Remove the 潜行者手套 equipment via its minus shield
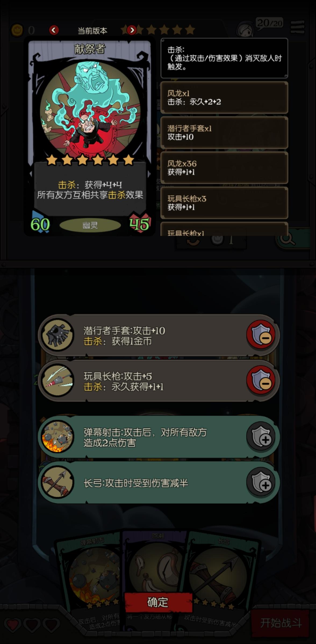This screenshot has height=644, width=316. click(261, 335)
